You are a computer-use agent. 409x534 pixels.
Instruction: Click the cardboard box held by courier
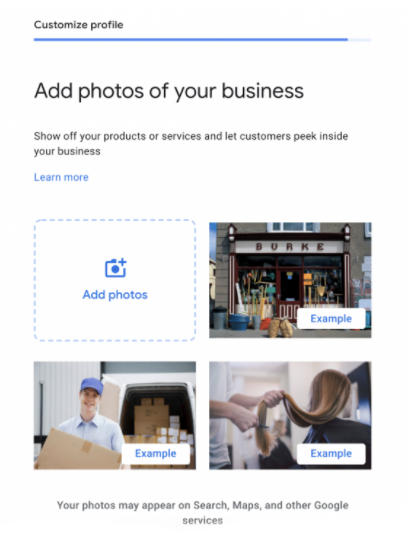point(78,450)
